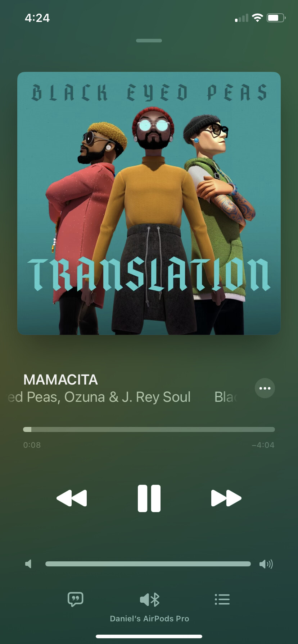This screenshot has width=298, height=644.
Task: Tap the remaining time -4:04 label
Action: click(x=263, y=445)
